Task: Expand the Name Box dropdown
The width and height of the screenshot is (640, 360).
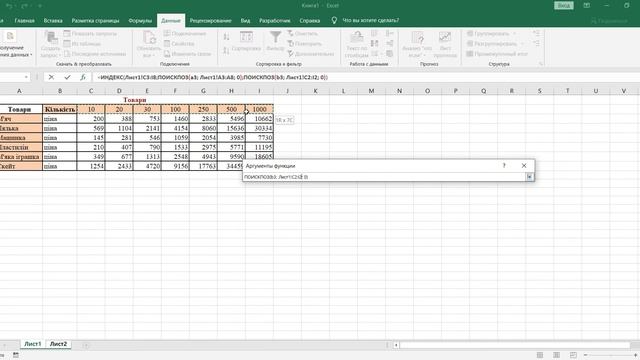Action: tap(26, 77)
